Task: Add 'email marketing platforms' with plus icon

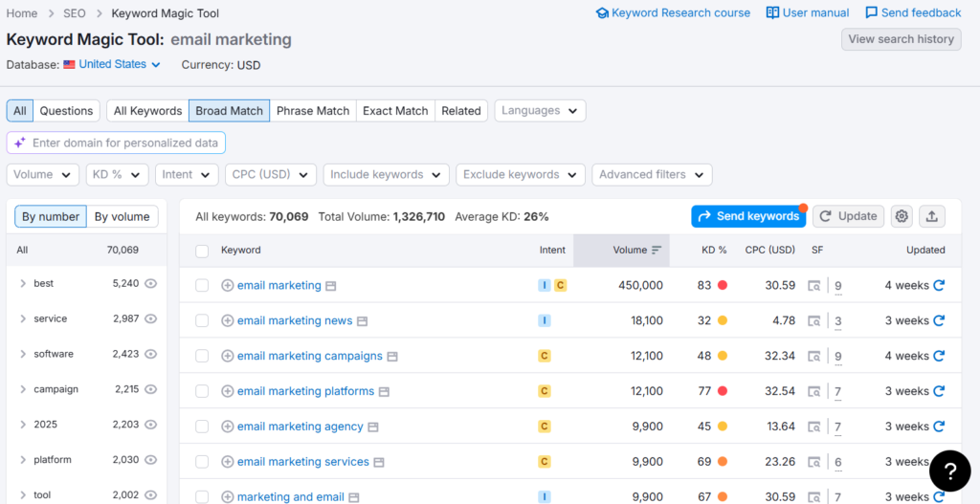Action: [x=228, y=391]
